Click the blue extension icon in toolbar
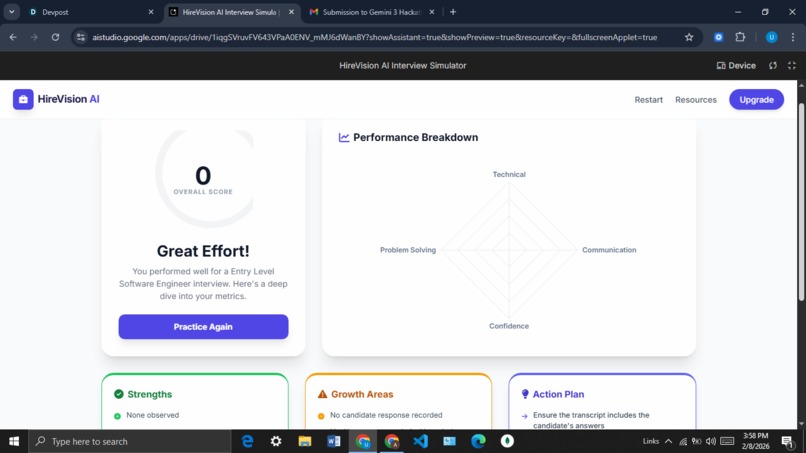Screen dimensions: 806x453 click(x=719, y=37)
